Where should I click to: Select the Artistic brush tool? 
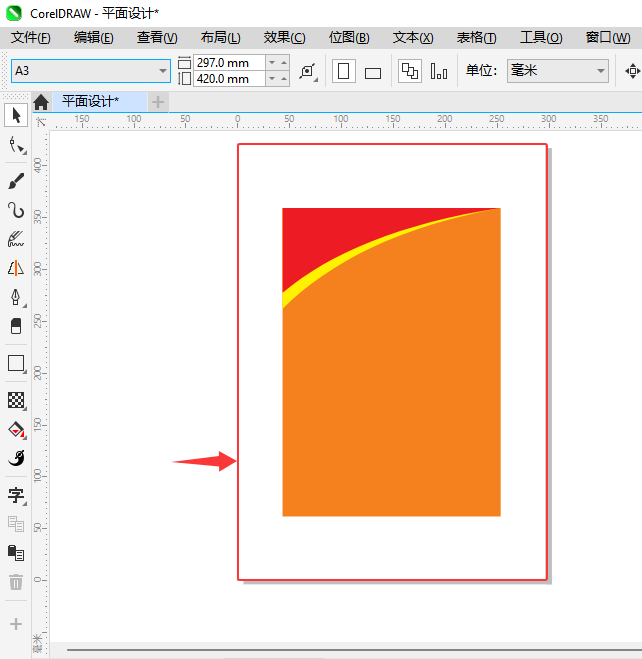click(x=16, y=181)
